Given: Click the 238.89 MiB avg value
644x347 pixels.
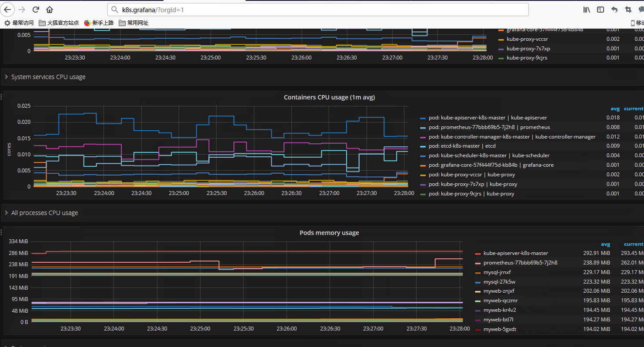Looking at the screenshot, I should (x=597, y=263).
